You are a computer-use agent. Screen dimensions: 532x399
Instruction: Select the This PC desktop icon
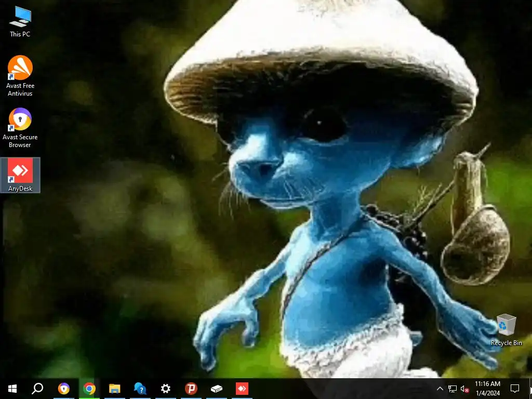click(x=20, y=21)
